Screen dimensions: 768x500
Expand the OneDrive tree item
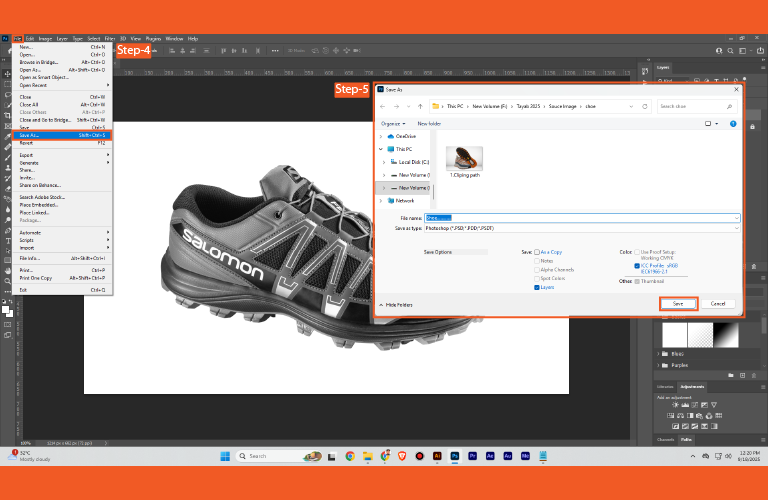(x=383, y=136)
